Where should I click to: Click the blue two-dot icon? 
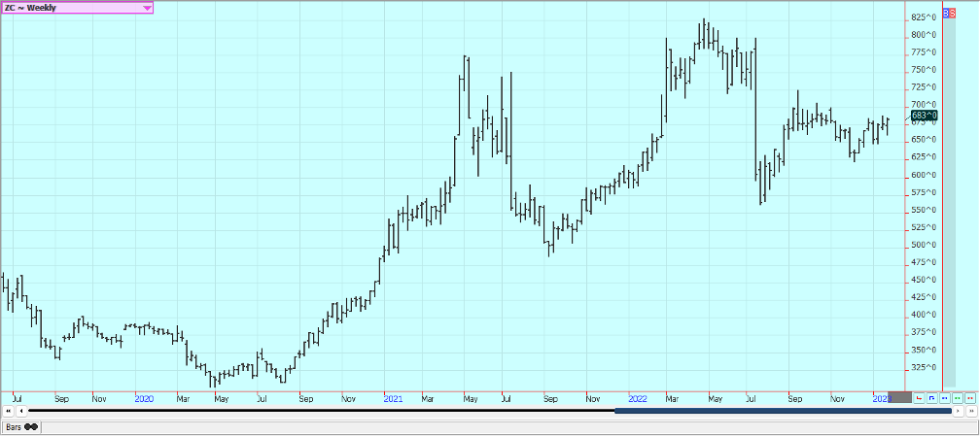coord(944,398)
